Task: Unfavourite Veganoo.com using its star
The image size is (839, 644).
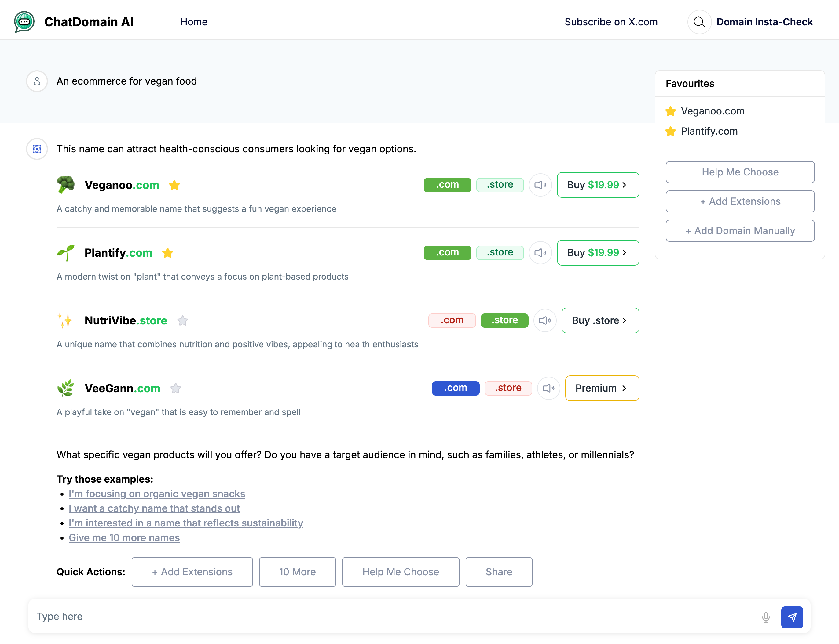Action: (x=174, y=185)
